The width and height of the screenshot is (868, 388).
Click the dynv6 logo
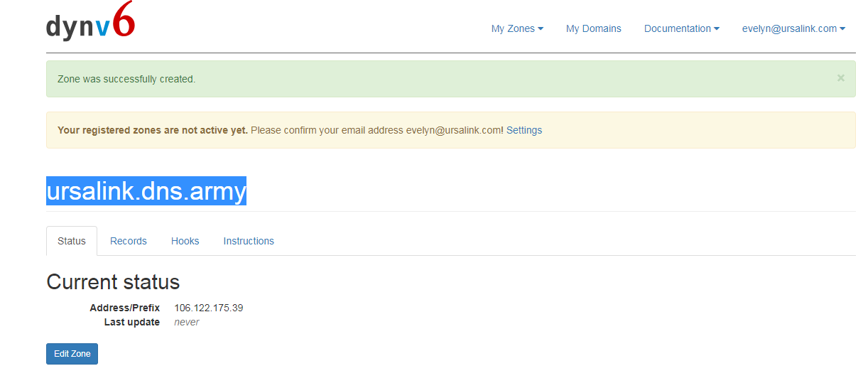click(90, 25)
